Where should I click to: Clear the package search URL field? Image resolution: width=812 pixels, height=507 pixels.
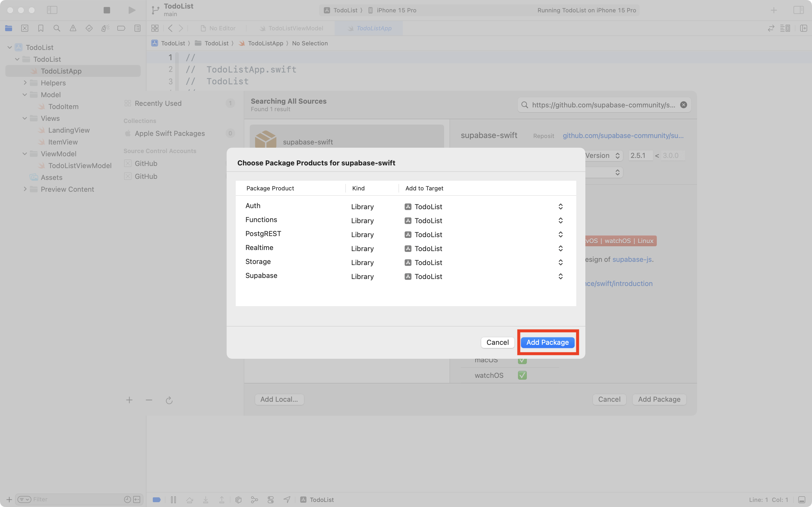[683, 105]
